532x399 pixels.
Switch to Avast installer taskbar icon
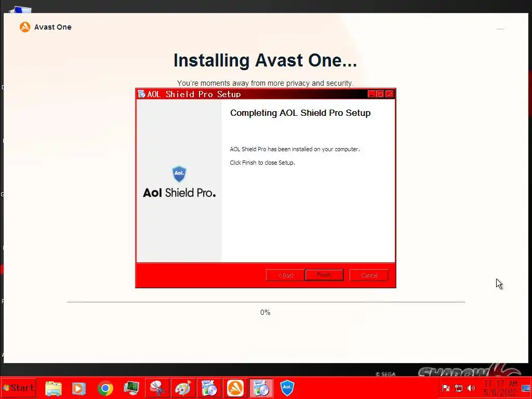click(x=235, y=388)
